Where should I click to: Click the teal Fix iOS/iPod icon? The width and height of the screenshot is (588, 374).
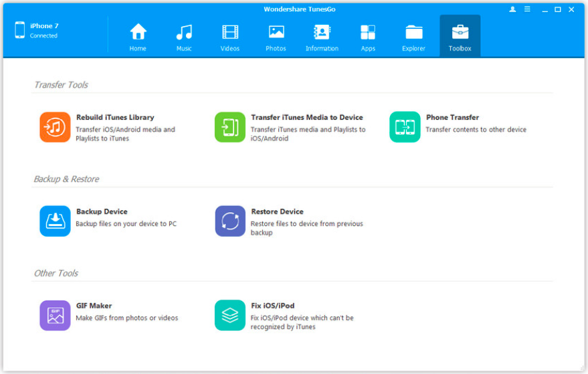tap(230, 315)
